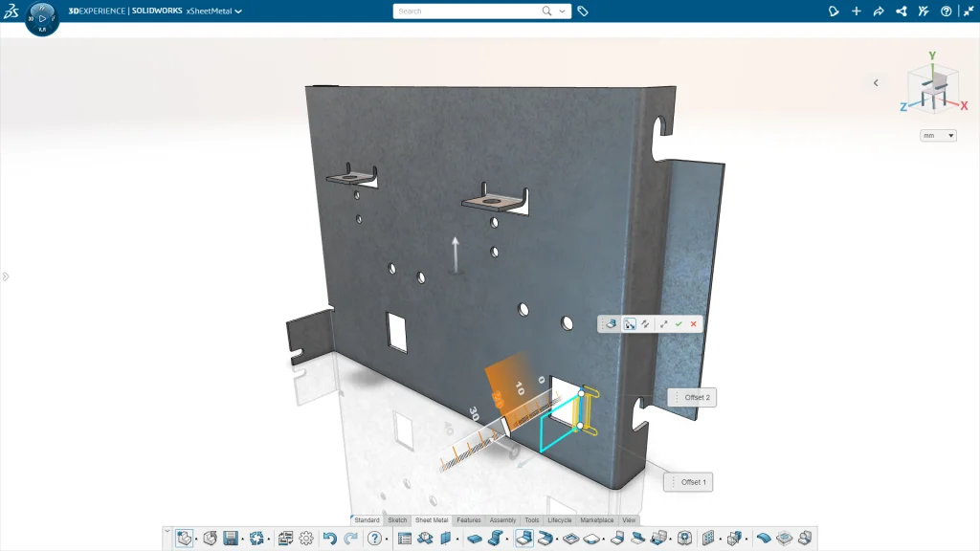Open the settings gear in bottom toolbar
Screen dimensions: 980x551
(306, 539)
